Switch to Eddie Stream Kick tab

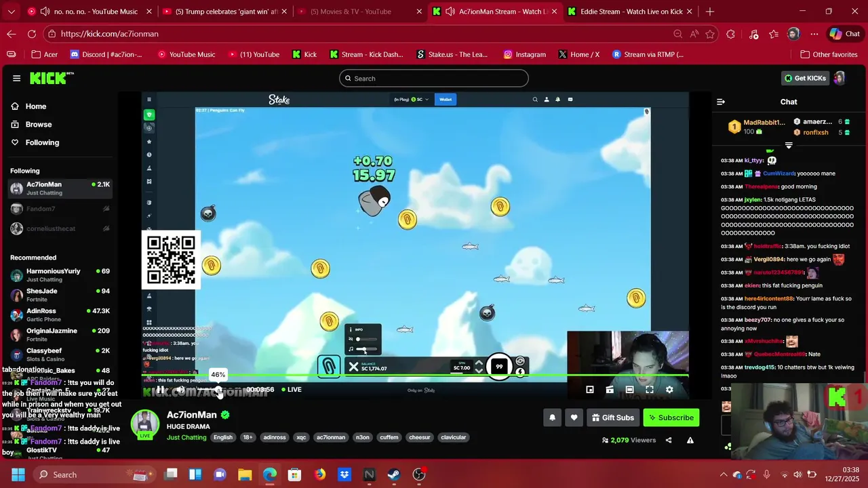[x=631, y=12]
